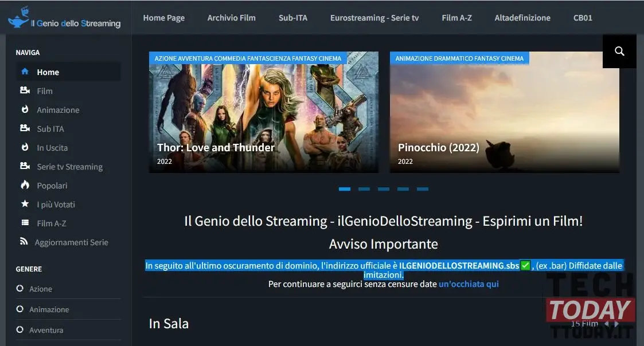The height and width of the screenshot is (346, 644).
Task: Click the list icon beside Film A-Z
Action: click(25, 223)
